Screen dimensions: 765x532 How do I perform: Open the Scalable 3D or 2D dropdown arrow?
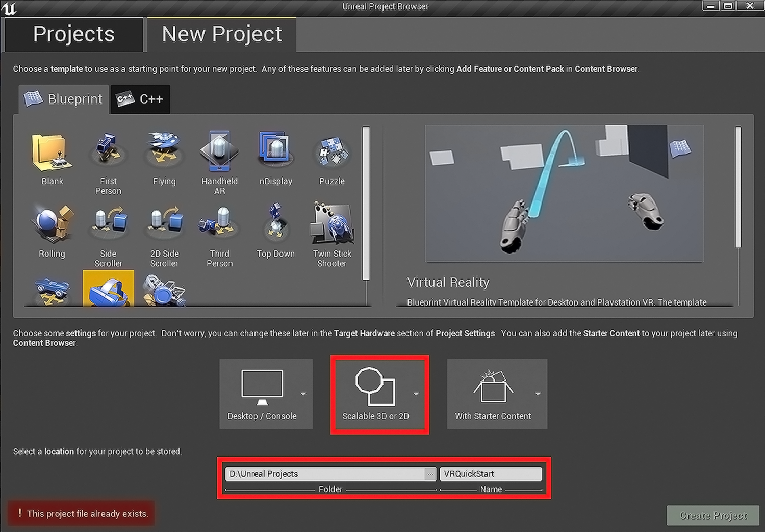[x=416, y=394]
